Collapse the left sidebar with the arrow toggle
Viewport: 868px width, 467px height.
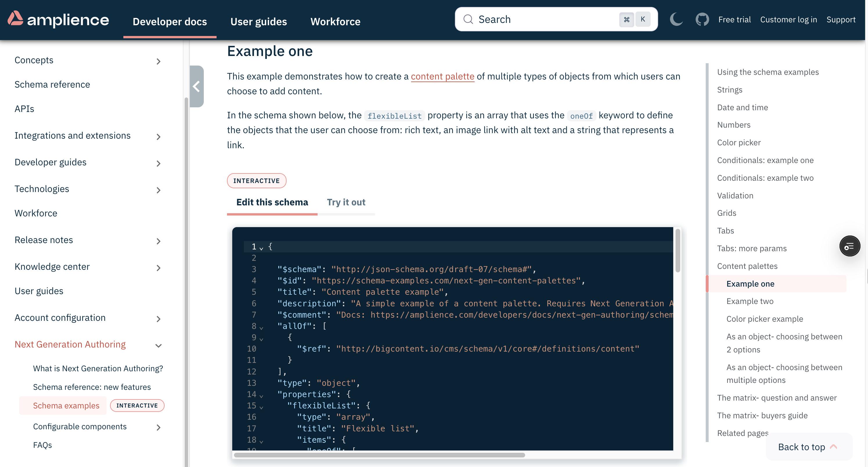197,86
